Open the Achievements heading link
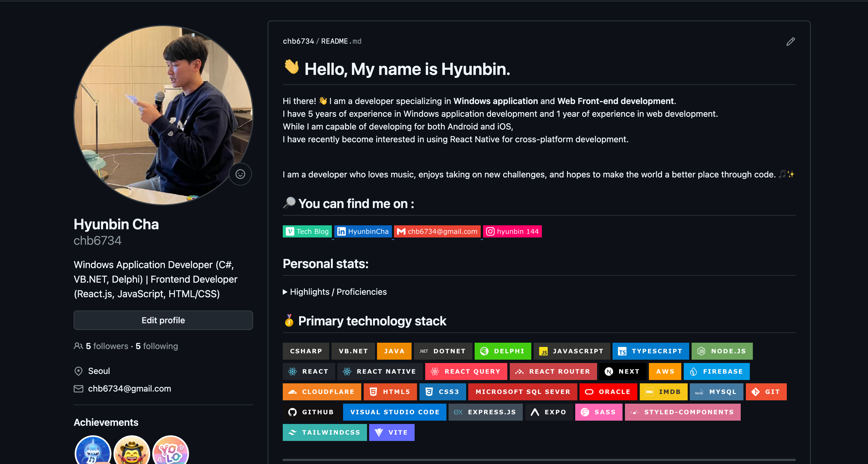Viewport: 868px width, 464px height. click(x=106, y=422)
